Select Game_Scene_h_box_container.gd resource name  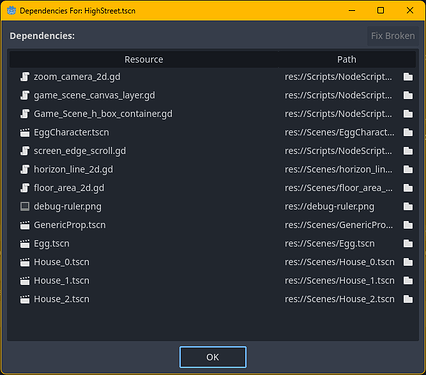(103, 114)
